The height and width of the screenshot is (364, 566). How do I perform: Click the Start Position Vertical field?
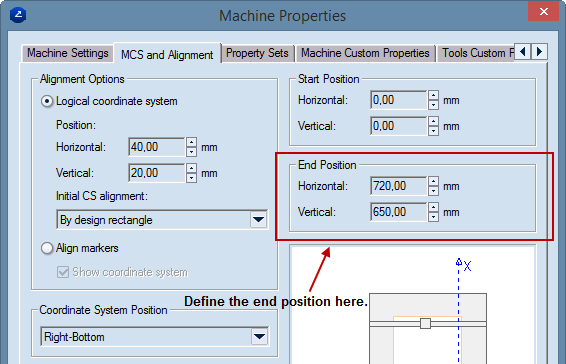pyautogui.click(x=399, y=126)
